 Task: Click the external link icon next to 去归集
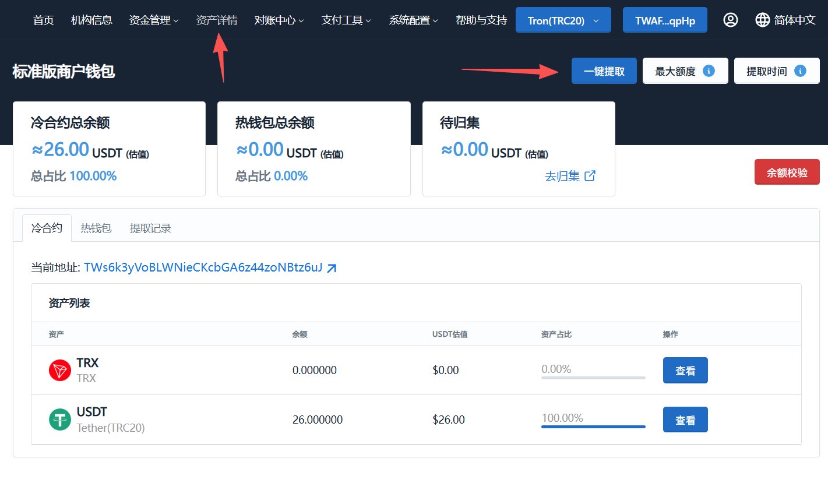590,176
